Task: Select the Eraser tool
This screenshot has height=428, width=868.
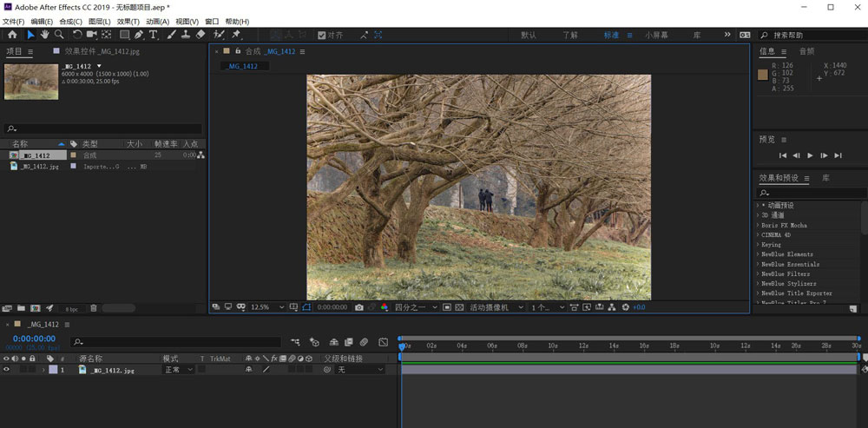Action: click(x=201, y=35)
